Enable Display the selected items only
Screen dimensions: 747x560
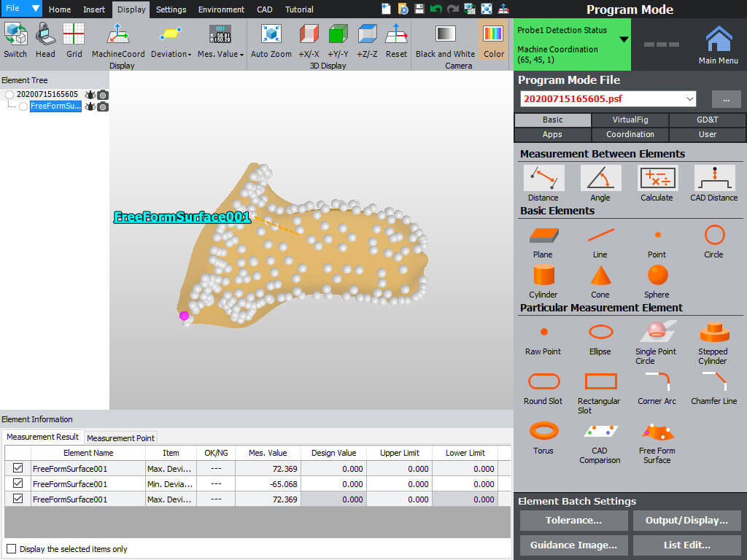(11, 547)
